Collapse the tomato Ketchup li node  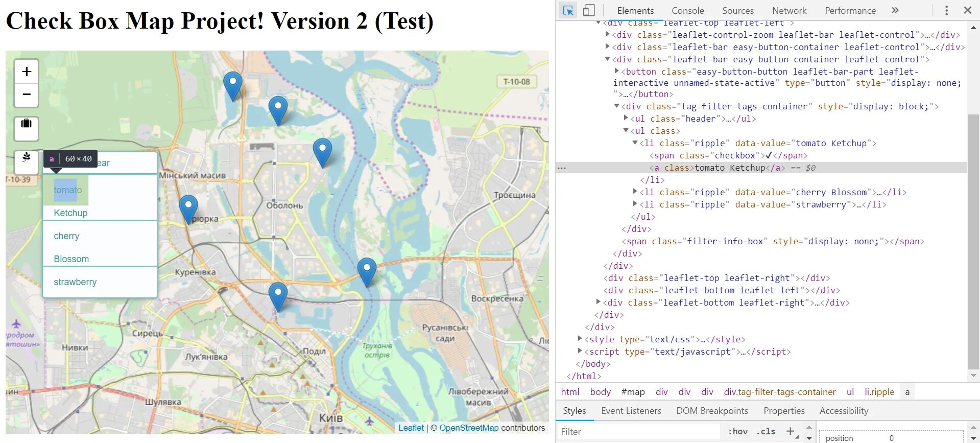coord(635,143)
